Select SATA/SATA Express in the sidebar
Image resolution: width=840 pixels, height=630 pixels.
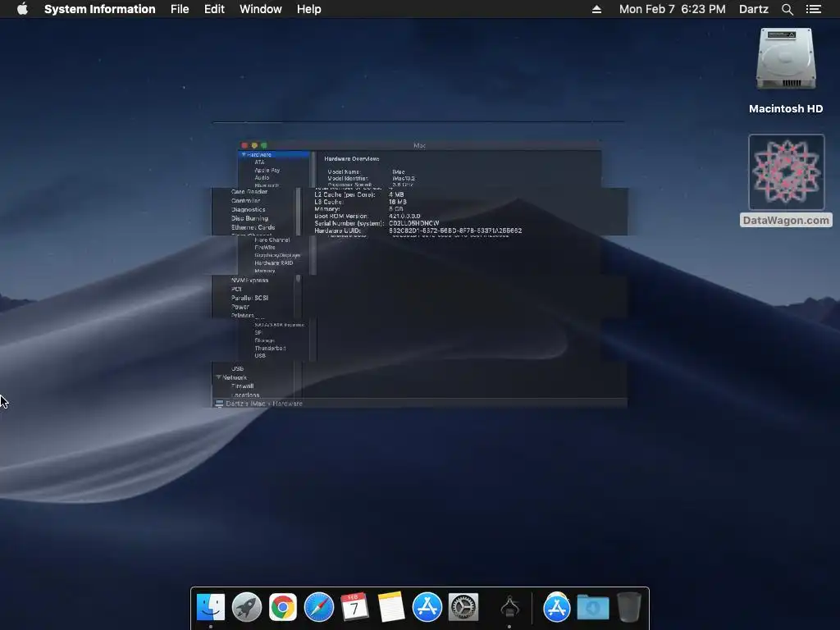[279, 325]
